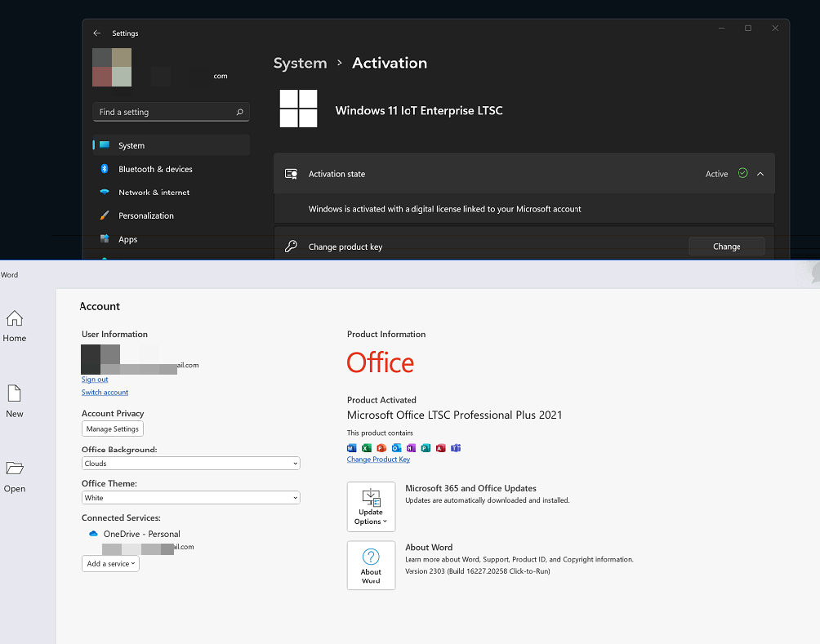
Task: Click the Settings profile picture
Action: [112, 68]
